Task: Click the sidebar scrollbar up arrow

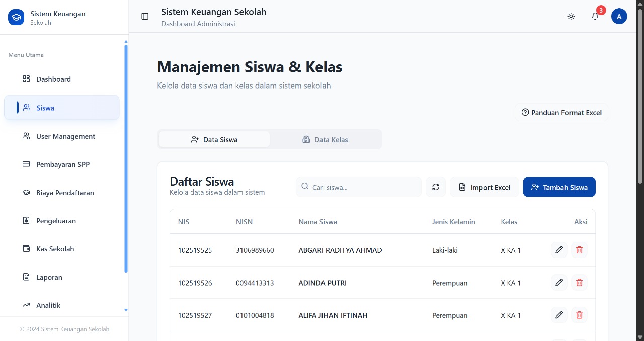Action: pyautogui.click(x=126, y=42)
